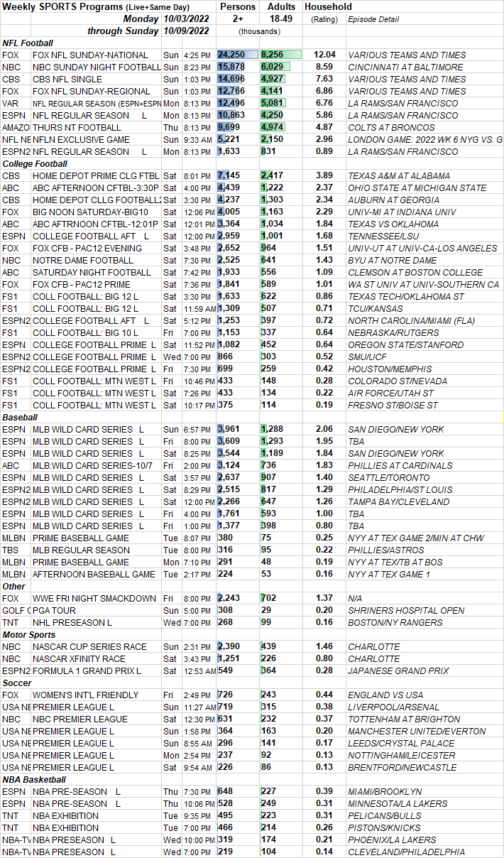Viewport: 504px width, 858px height.
Task: Click the 'Persons' column header
Action: (x=238, y=7)
